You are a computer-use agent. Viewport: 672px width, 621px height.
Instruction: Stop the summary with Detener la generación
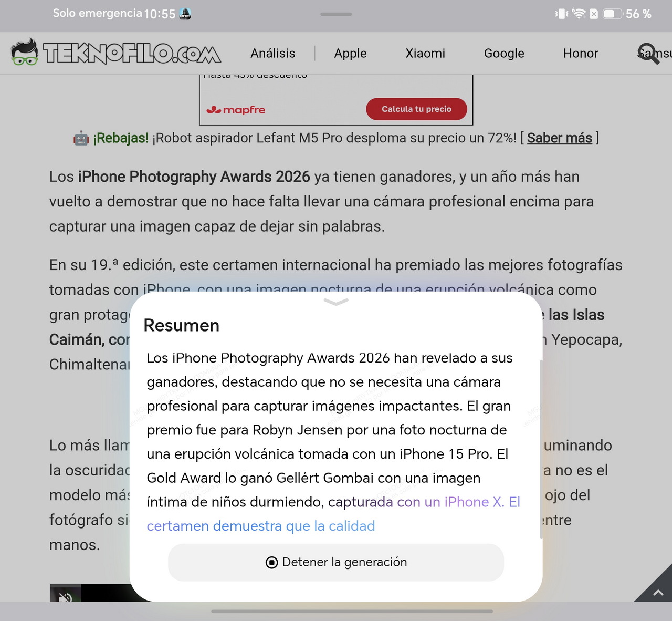(336, 562)
